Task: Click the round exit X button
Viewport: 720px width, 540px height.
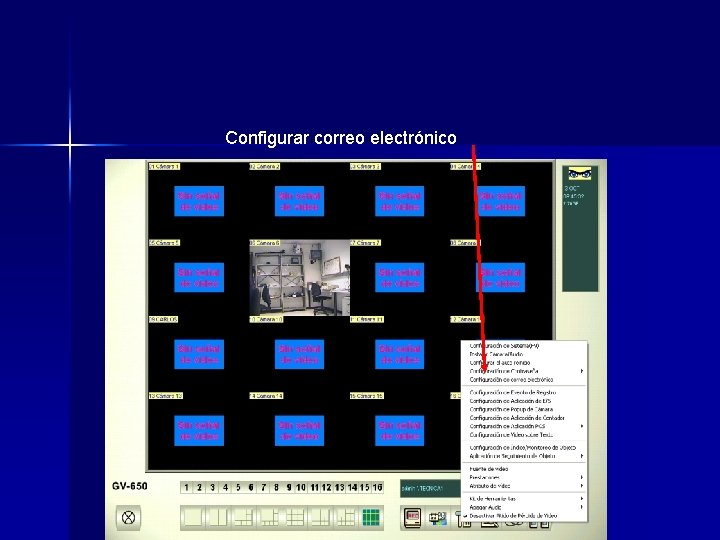Action: pyautogui.click(x=128, y=518)
